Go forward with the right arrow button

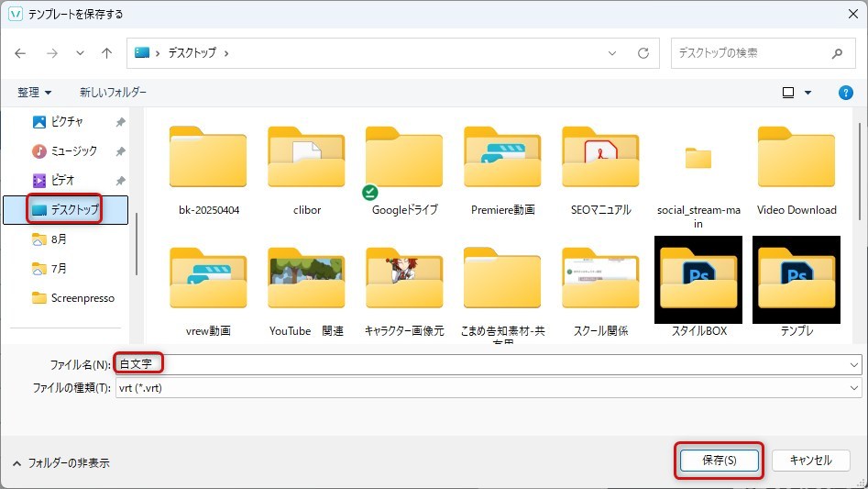tap(52, 53)
